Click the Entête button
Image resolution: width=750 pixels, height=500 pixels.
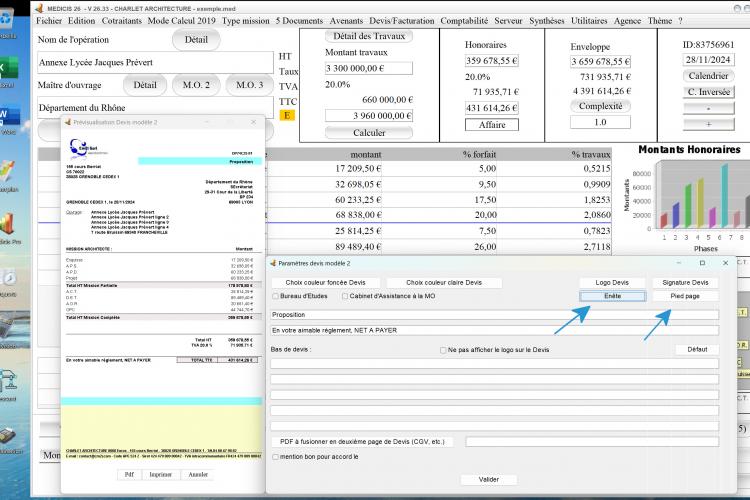[x=613, y=296]
